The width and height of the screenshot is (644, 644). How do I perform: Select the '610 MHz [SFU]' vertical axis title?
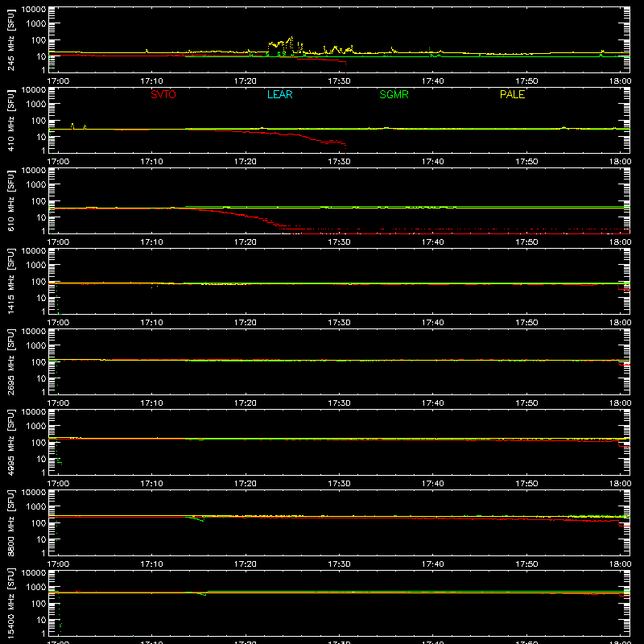10,200
